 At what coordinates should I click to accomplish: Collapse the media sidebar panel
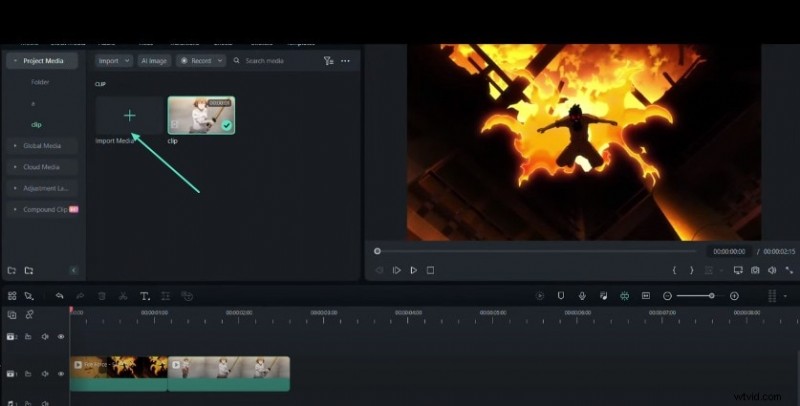click(73, 270)
